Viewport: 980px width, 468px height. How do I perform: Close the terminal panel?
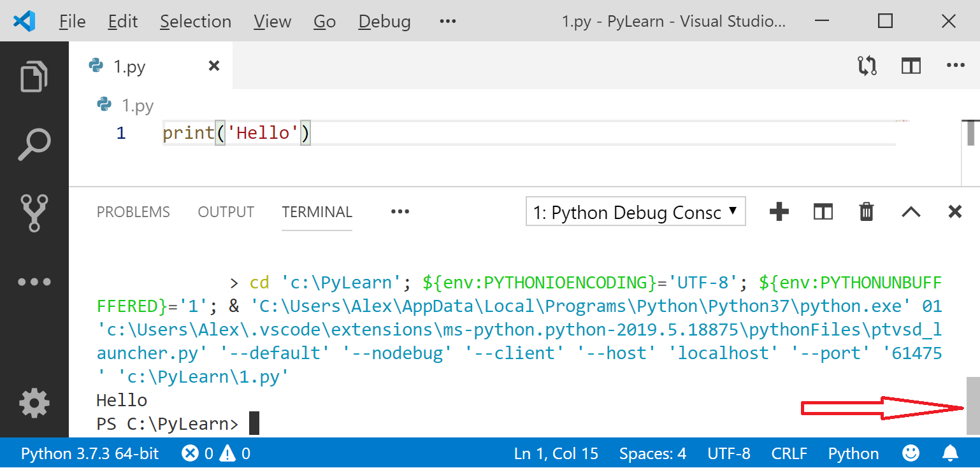955,211
